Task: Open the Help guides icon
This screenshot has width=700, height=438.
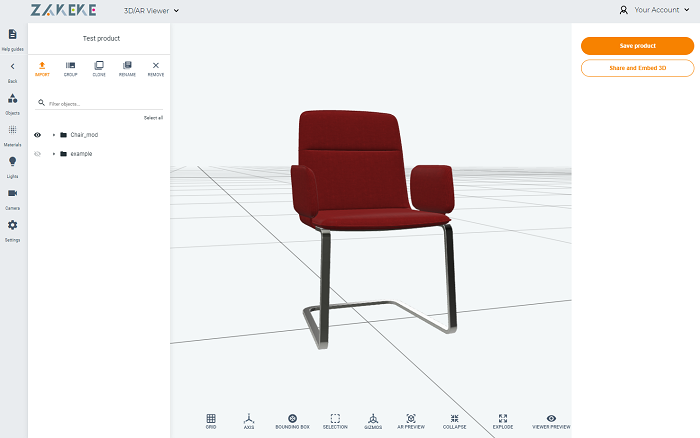Action: click(x=12, y=34)
